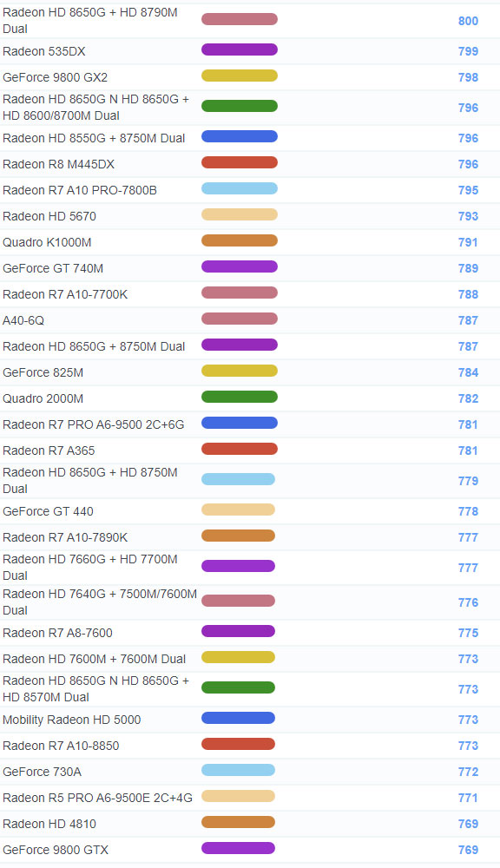Viewport: 500px width, 868px height.
Task: Select the Radeon R7 A365 name
Action: (49, 450)
